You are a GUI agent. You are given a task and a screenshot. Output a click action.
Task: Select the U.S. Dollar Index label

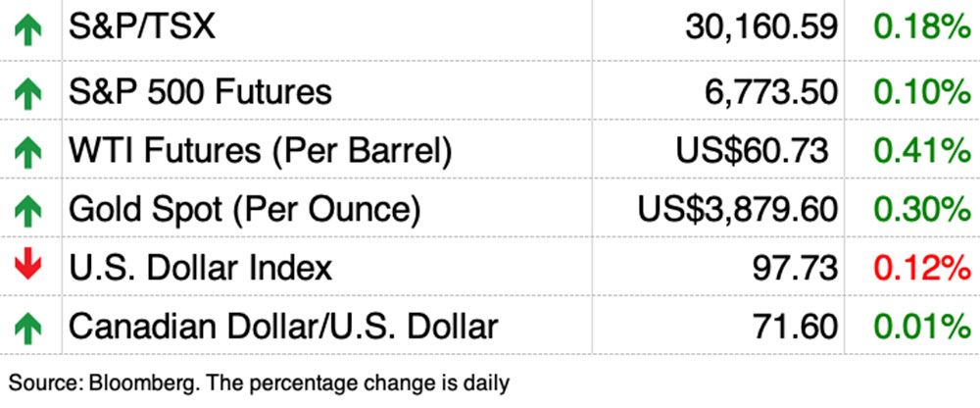pyautogui.click(x=200, y=267)
